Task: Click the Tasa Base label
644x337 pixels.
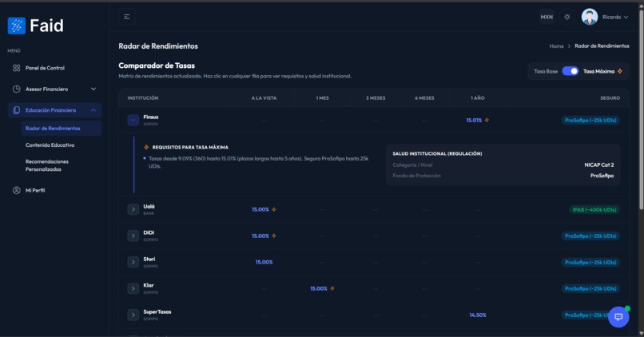Action: [x=546, y=71]
